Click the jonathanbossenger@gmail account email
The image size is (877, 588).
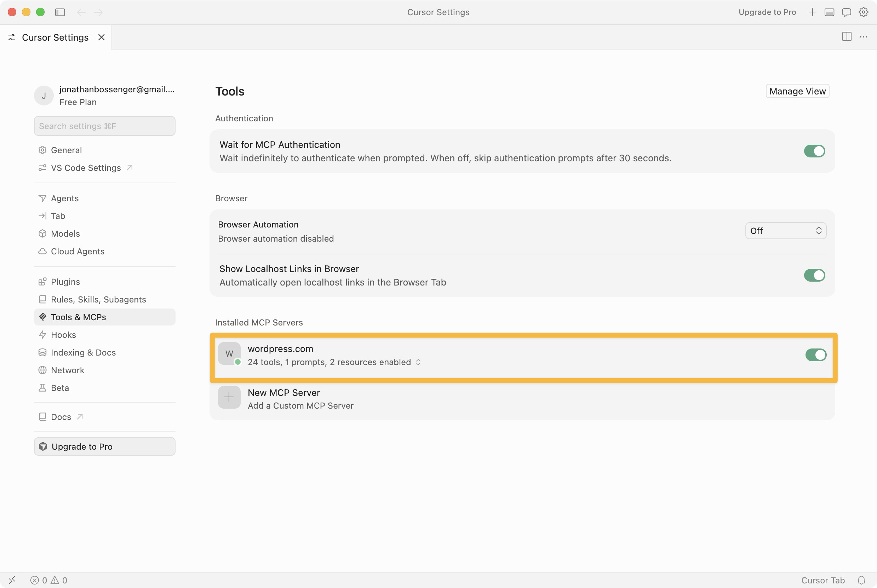click(x=117, y=89)
